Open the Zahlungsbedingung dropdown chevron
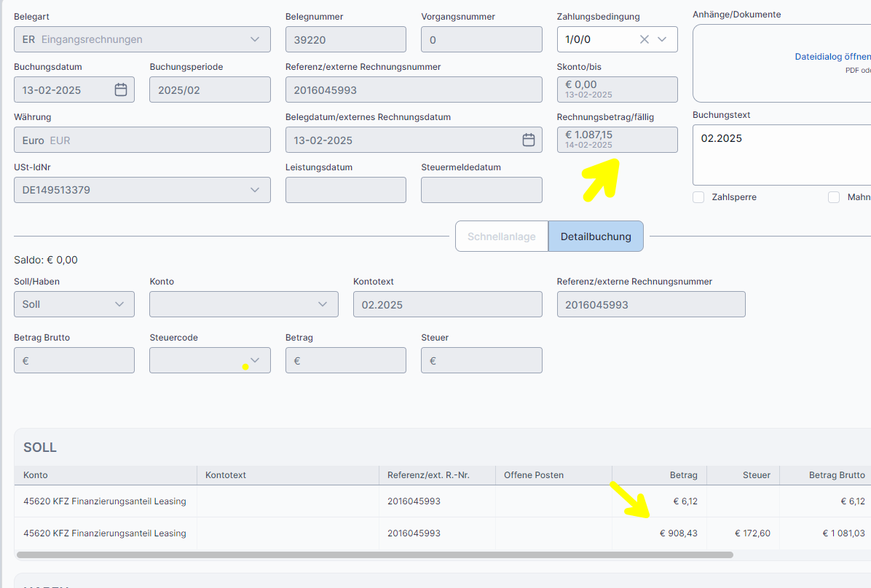The height and width of the screenshot is (588, 871). (x=662, y=39)
